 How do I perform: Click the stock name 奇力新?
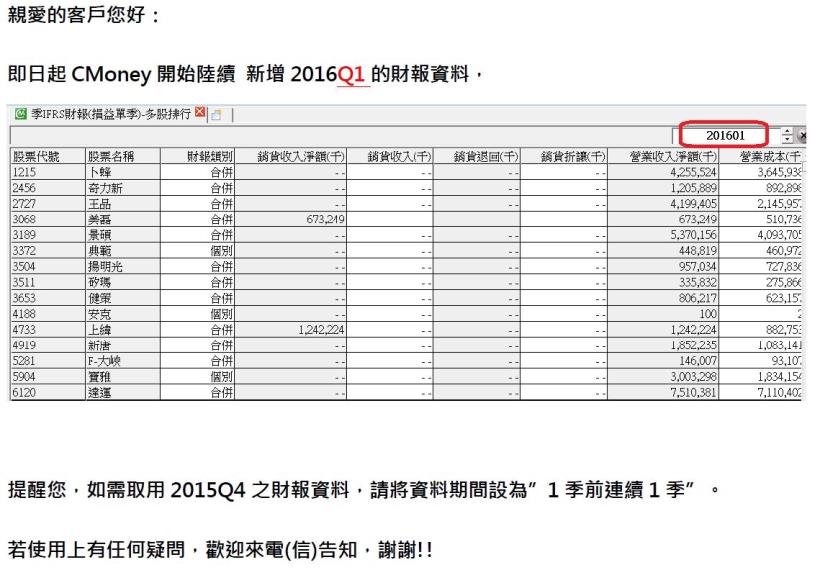click(x=105, y=188)
